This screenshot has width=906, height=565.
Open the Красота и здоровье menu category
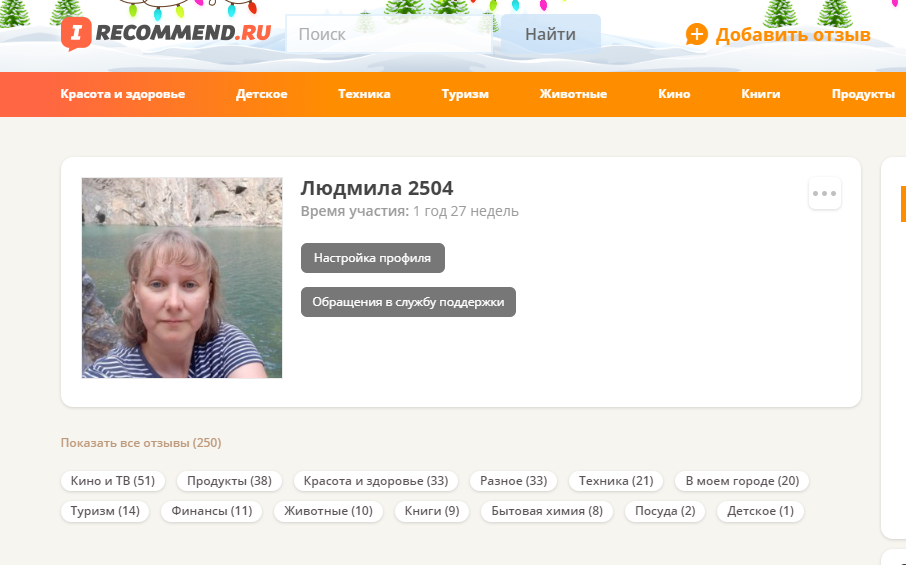[x=122, y=94]
